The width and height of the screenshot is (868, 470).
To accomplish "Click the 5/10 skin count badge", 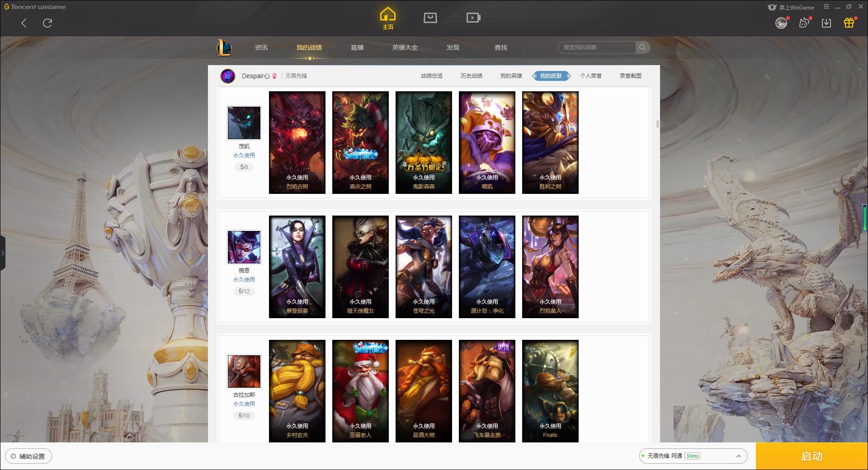I will [244, 416].
